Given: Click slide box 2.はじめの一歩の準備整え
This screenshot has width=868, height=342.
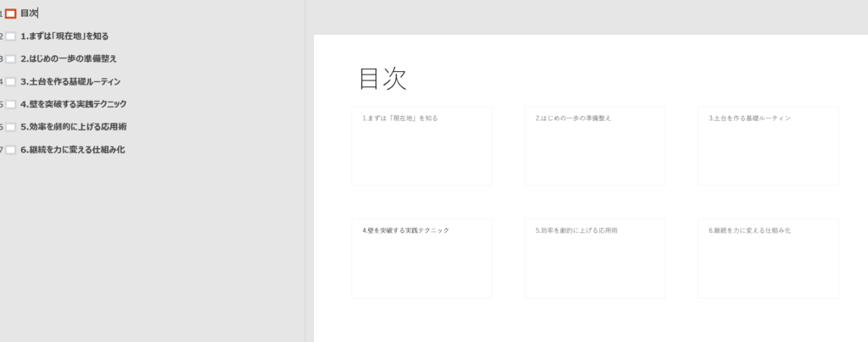Looking at the screenshot, I should click(594, 146).
